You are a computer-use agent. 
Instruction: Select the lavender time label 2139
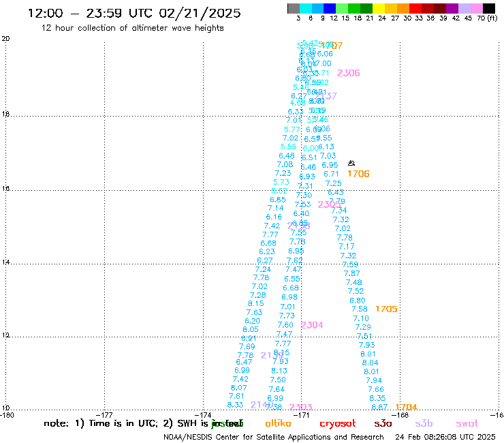coord(272,356)
